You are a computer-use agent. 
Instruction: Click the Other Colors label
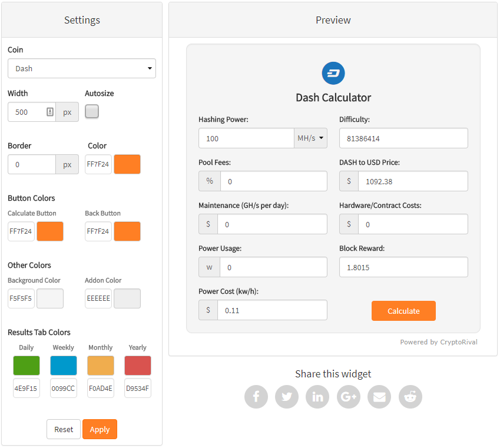click(29, 265)
